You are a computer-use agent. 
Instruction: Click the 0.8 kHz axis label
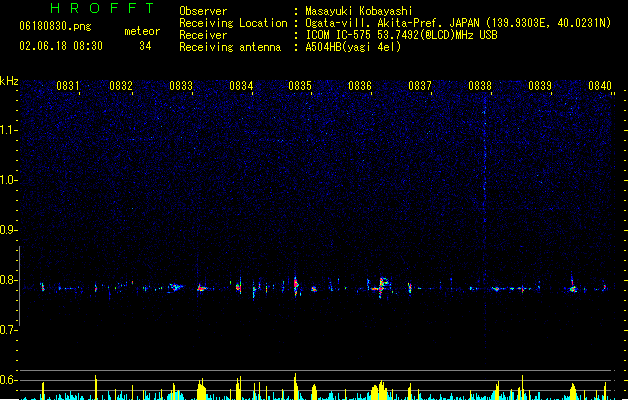(8, 280)
